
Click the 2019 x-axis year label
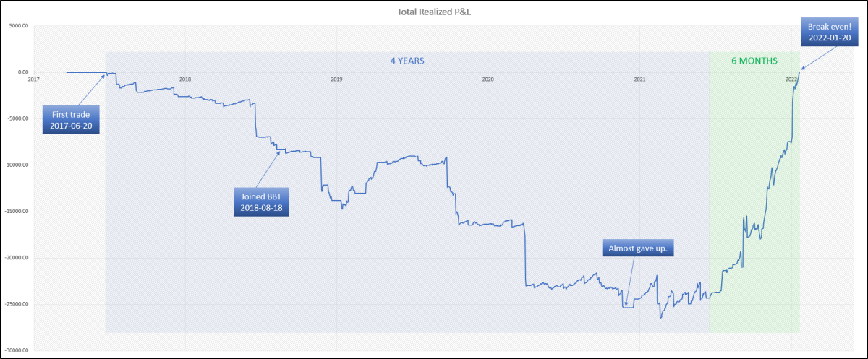point(336,79)
